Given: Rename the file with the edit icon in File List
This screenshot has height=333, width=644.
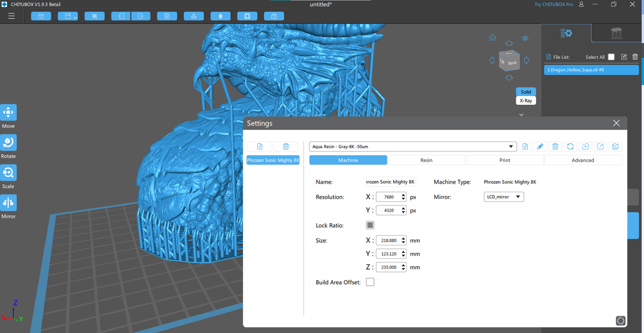Looking at the screenshot, I should [x=624, y=57].
